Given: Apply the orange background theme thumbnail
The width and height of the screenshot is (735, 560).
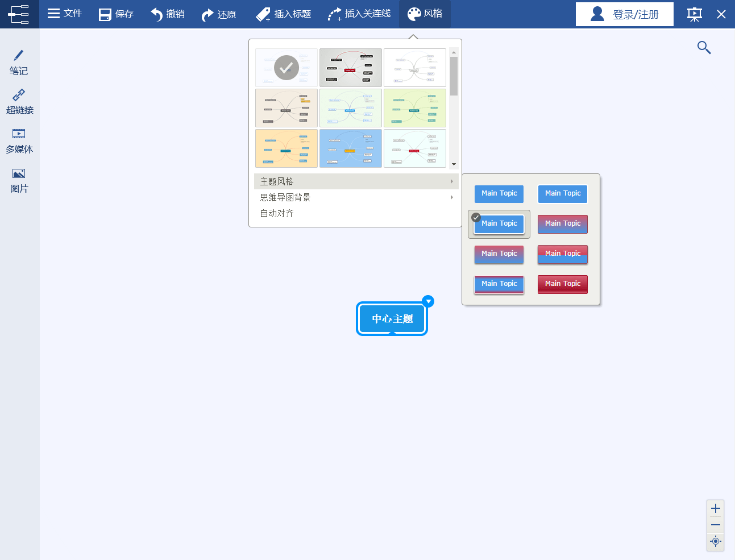Looking at the screenshot, I should click(x=286, y=148).
